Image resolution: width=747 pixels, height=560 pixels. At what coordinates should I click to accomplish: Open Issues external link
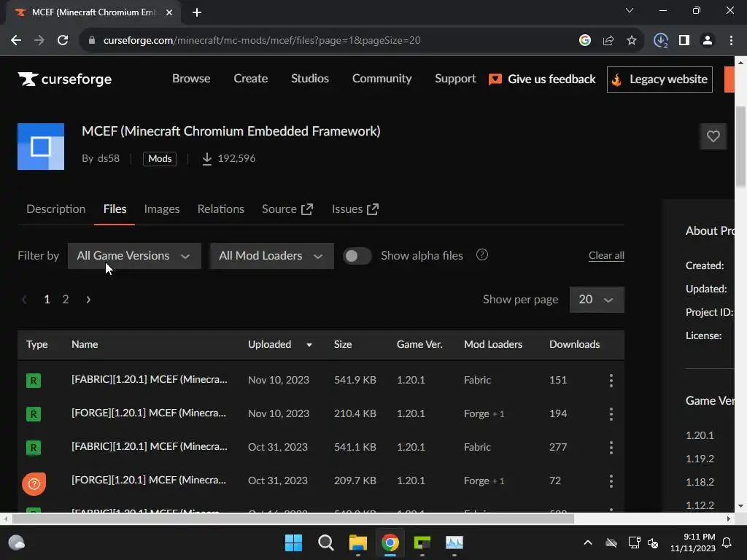[x=355, y=209]
